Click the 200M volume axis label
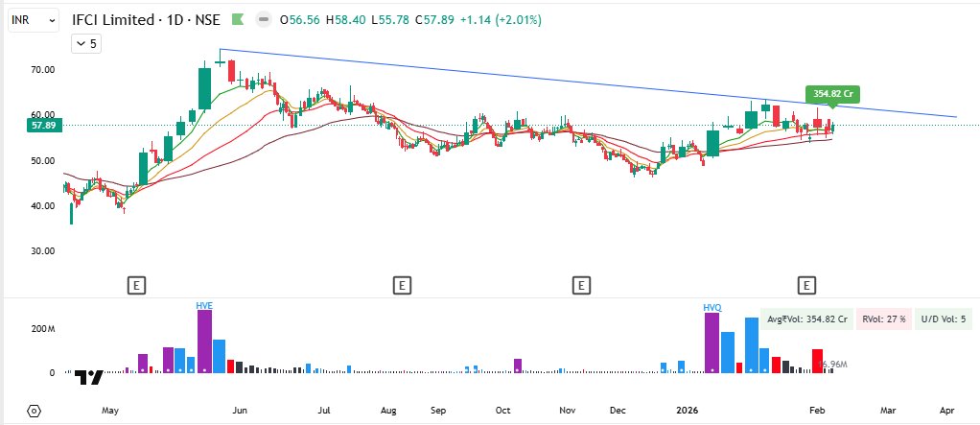 click(x=43, y=328)
